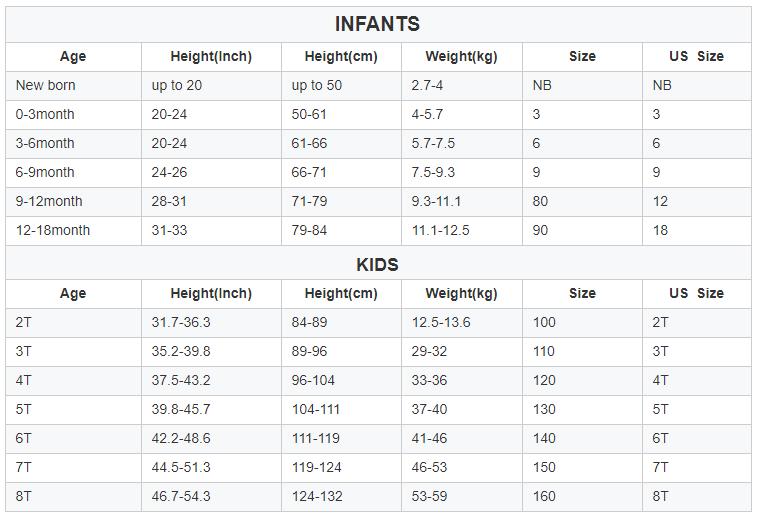Select the 11.1-12.5 weight cell

(x=441, y=231)
